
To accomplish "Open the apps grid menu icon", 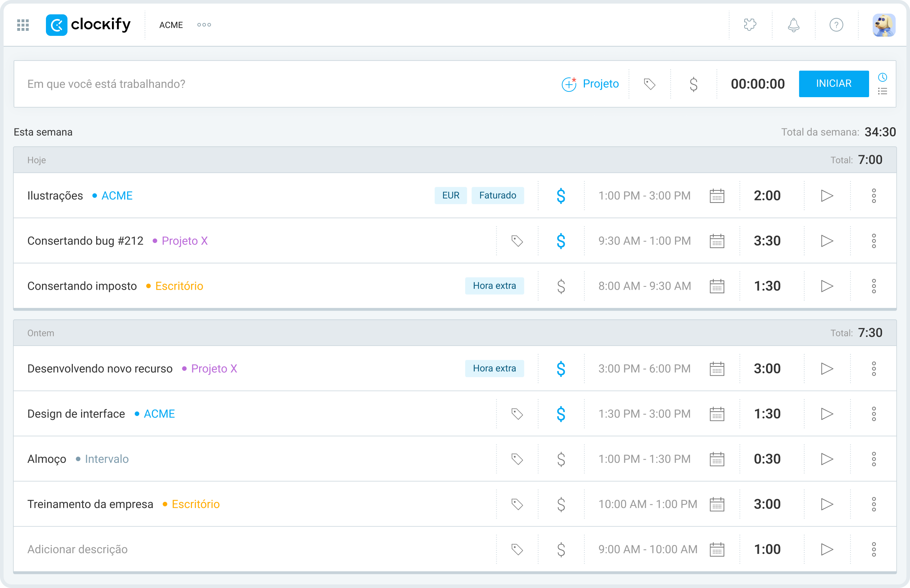I will coord(23,25).
